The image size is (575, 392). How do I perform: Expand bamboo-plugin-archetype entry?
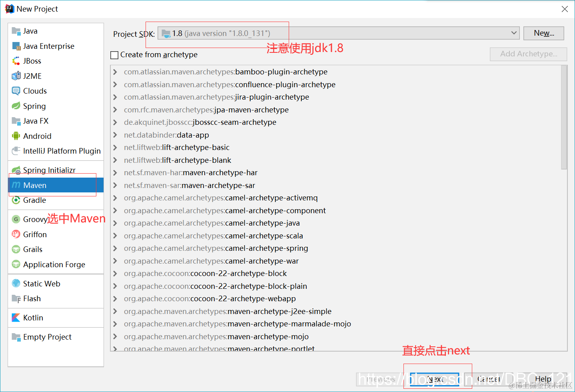click(115, 72)
